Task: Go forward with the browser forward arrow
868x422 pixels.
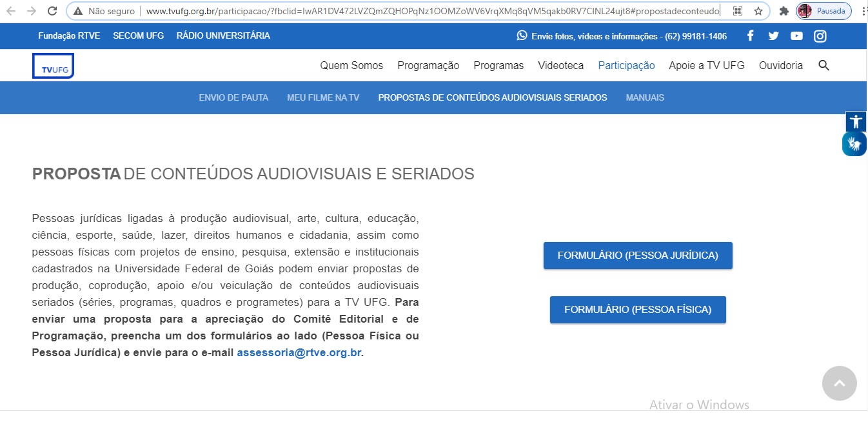Action: 31,11
